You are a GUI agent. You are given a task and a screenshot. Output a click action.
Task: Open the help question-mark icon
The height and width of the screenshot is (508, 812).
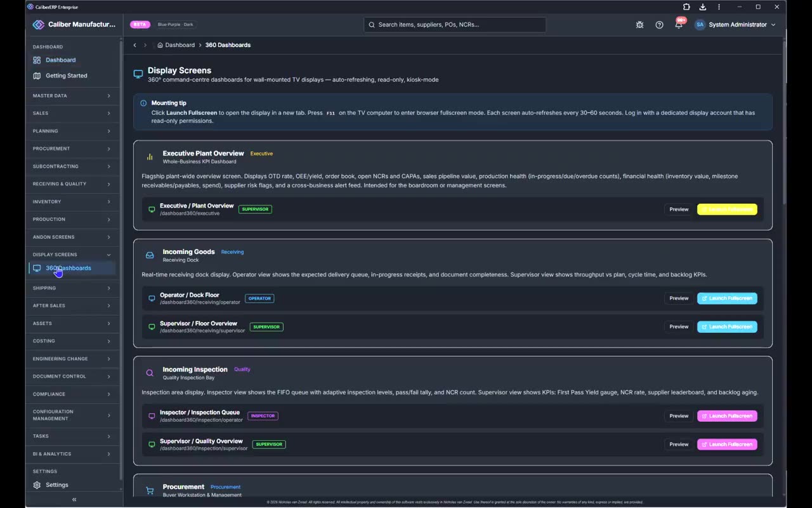[659, 25]
